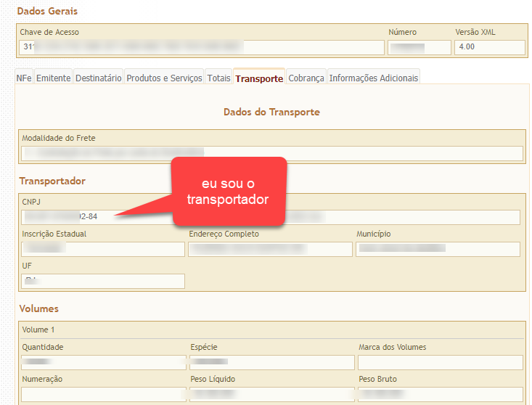Click the Peso Bruto label
This screenshot has height=405, width=532.
[377, 379]
